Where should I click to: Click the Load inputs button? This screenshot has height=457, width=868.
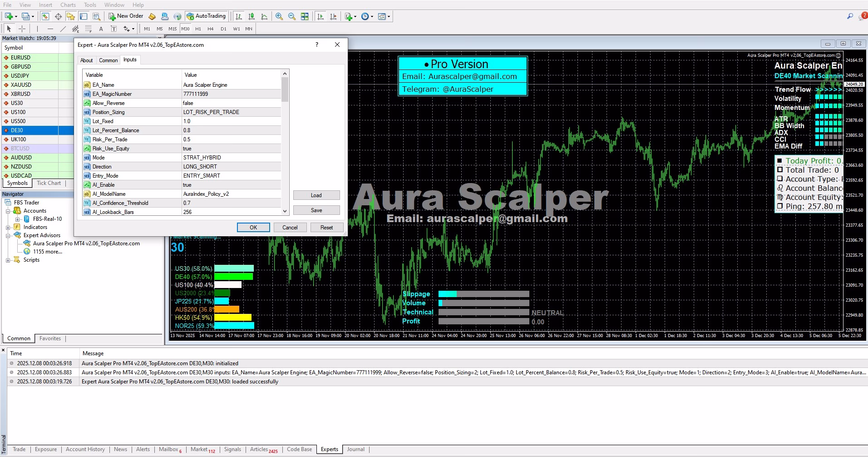(x=316, y=195)
